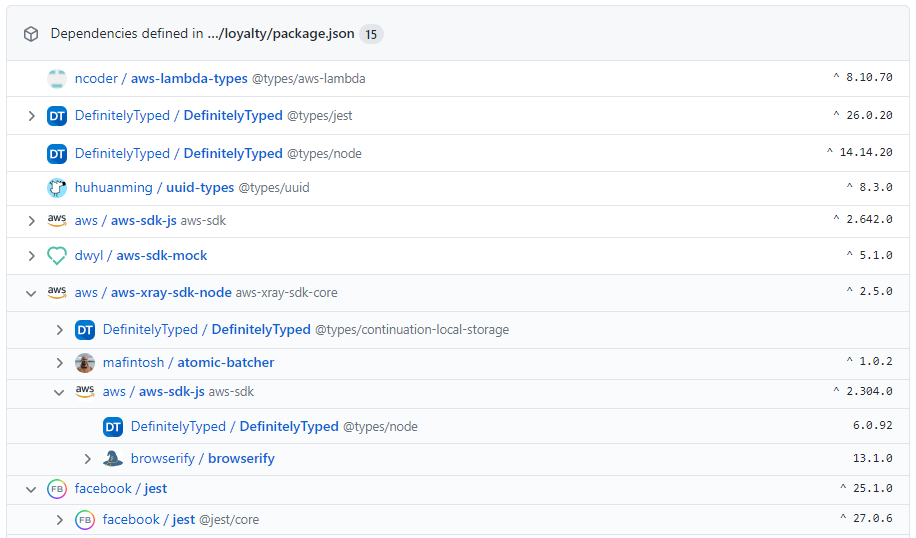916x538 pixels.
Task: Click the 13.1.0 version value
Action: tap(873, 458)
